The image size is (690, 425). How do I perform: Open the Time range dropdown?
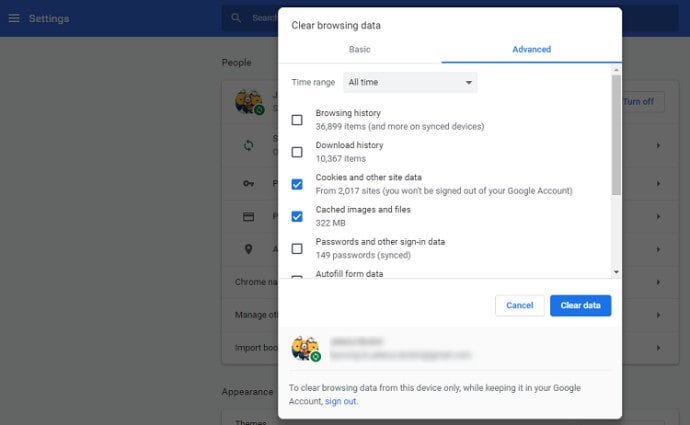(410, 82)
